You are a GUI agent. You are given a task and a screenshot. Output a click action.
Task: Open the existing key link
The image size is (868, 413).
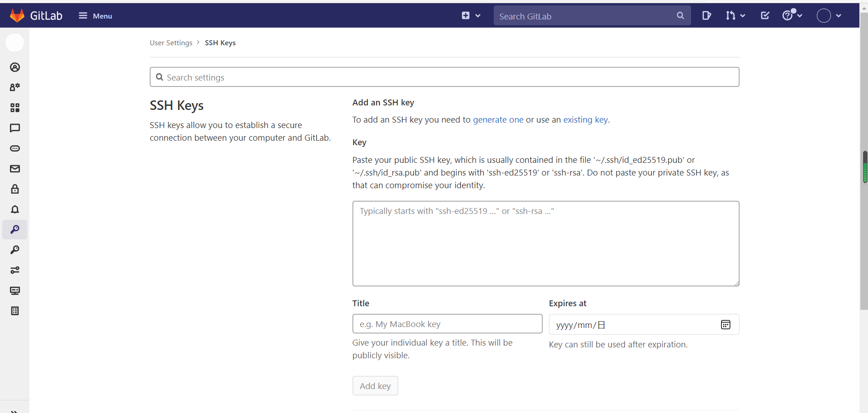(586, 119)
